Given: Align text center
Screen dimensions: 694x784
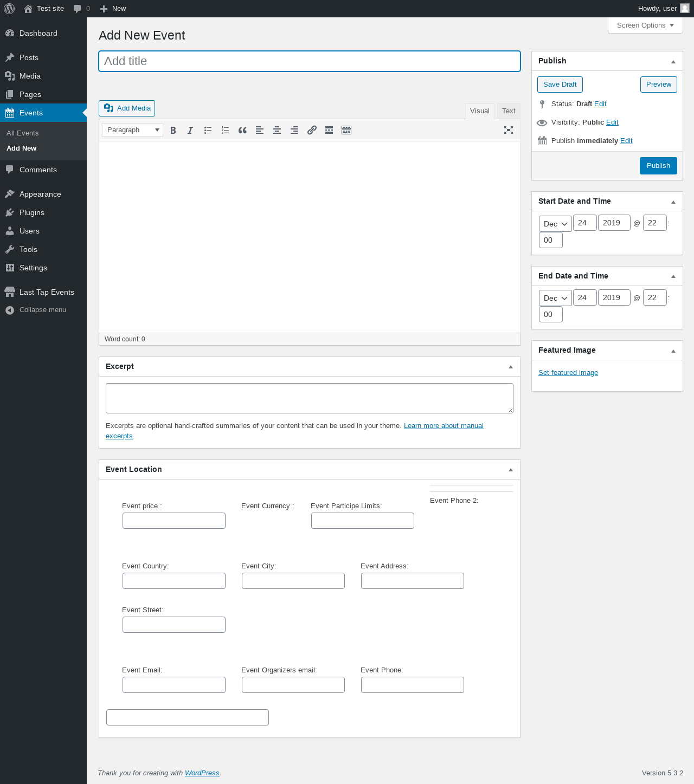Looking at the screenshot, I should tap(277, 130).
